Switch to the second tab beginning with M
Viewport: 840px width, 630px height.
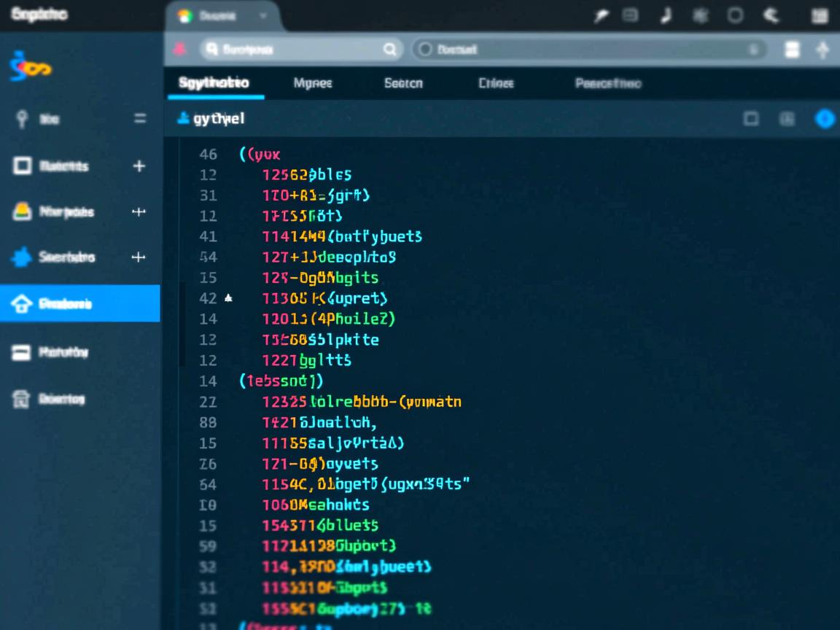click(313, 83)
